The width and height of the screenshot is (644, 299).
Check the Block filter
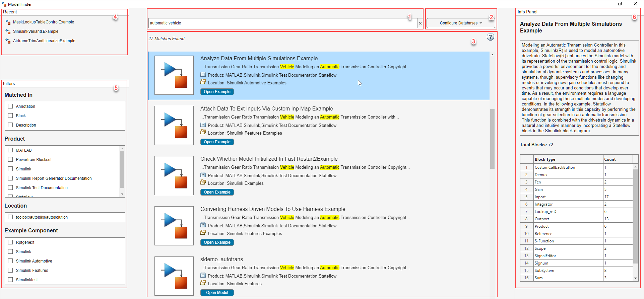10,116
